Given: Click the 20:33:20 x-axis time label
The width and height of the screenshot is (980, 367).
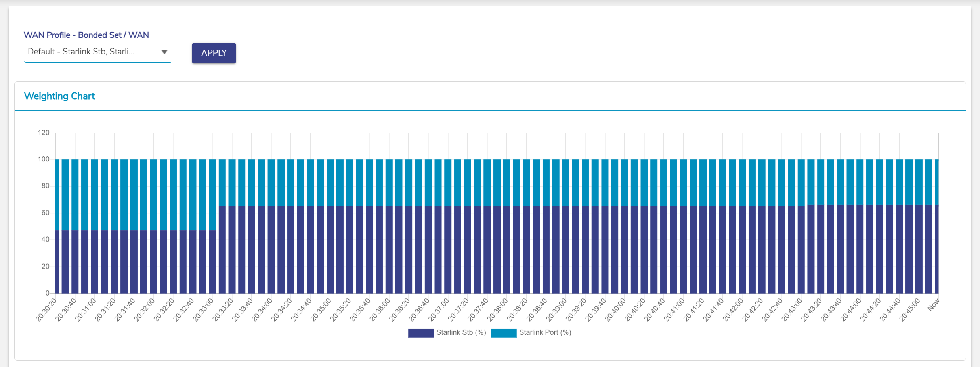Looking at the screenshot, I should (223, 310).
